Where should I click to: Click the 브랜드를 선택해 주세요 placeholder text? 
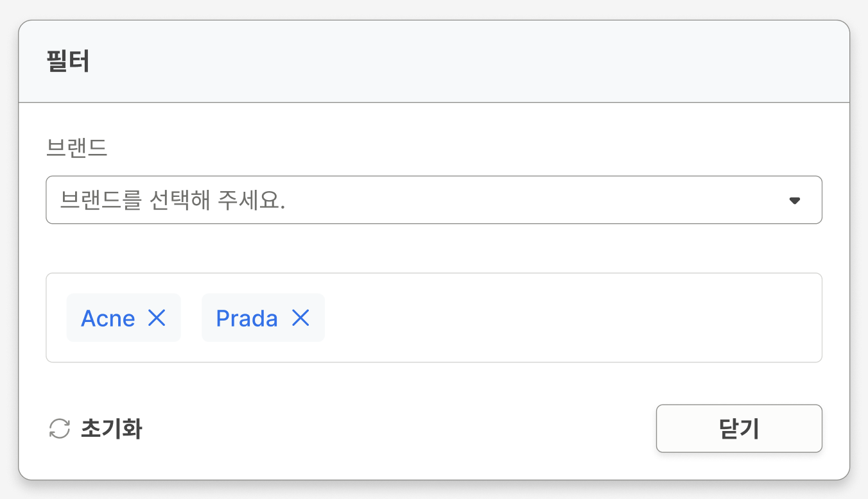point(173,201)
